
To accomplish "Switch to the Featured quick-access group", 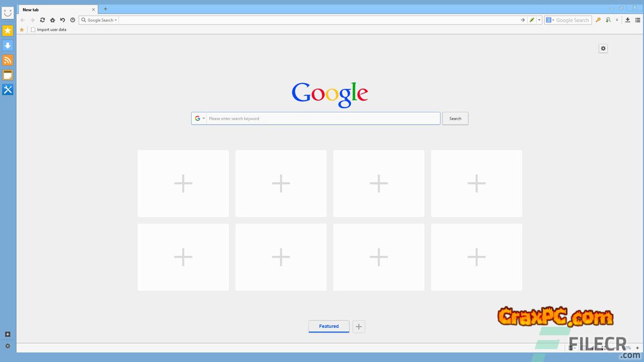I will [x=329, y=326].
